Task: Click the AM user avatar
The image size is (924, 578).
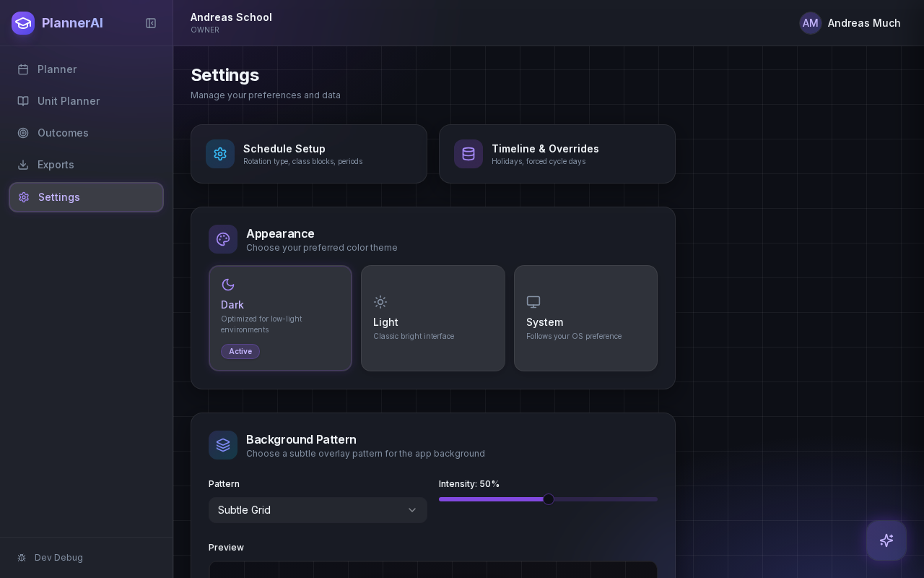Action: pos(810,23)
